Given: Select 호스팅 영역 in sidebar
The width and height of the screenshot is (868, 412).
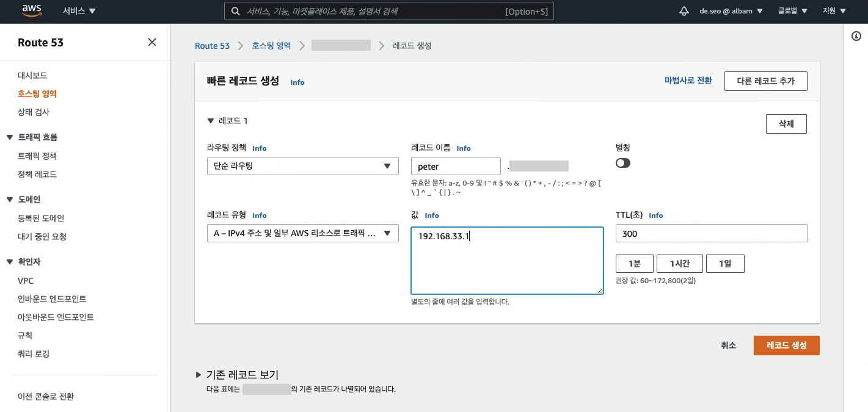Looking at the screenshot, I should coord(37,94).
